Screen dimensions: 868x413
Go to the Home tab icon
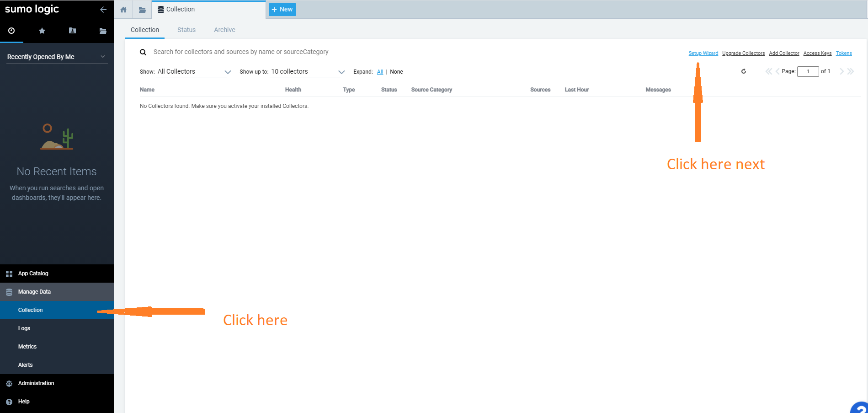(123, 10)
